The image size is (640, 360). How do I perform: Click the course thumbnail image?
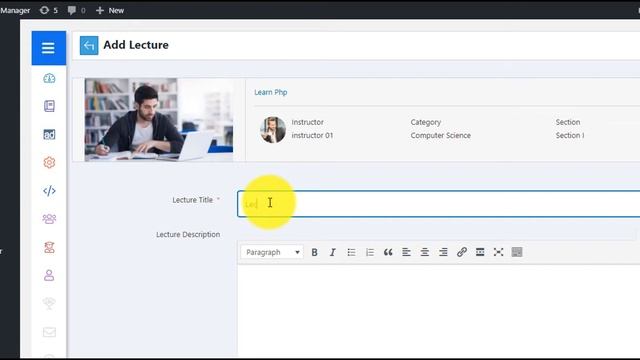click(x=159, y=120)
